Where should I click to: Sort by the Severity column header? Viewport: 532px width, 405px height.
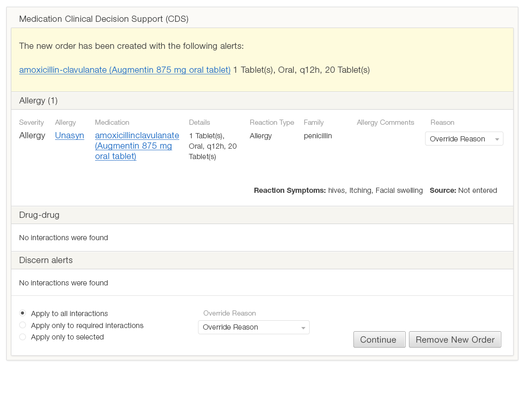32,123
